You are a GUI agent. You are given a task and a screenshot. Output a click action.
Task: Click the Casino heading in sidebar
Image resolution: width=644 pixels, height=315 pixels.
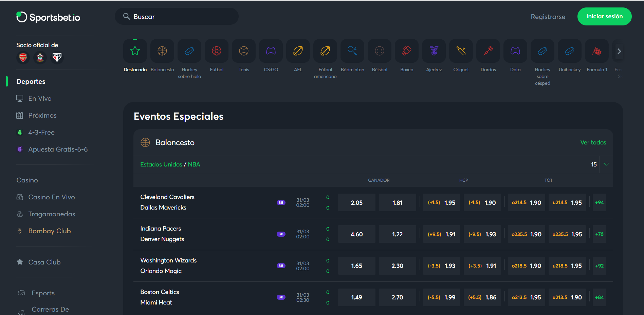pyautogui.click(x=27, y=180)
